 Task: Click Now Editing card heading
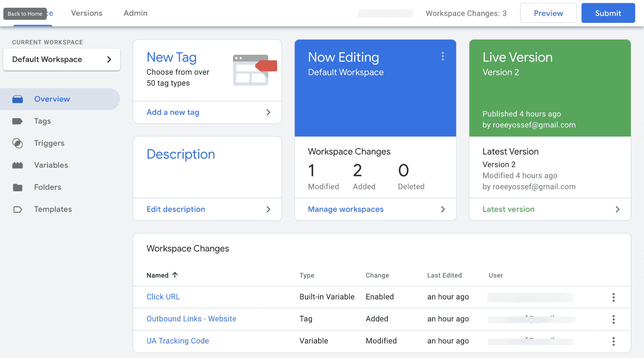tap(343, 57)
